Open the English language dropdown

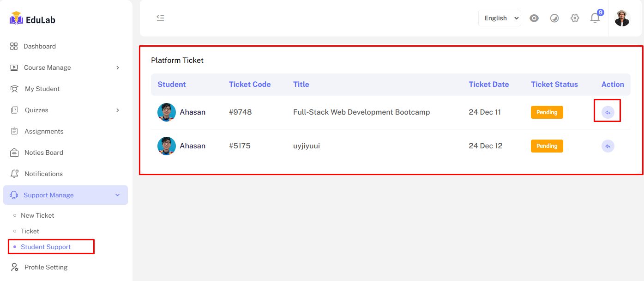point(500,18)
